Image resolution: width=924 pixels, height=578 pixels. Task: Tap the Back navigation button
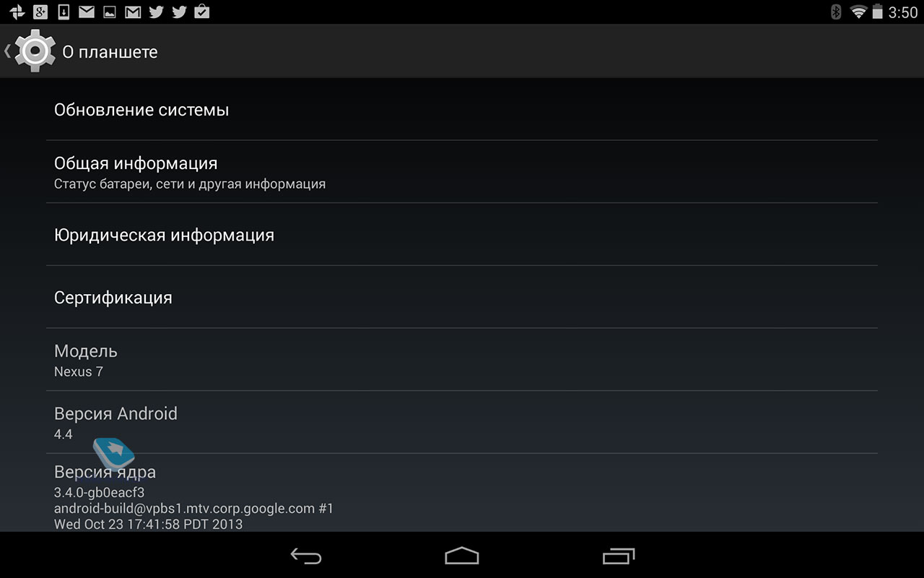[x=306, y=555]
